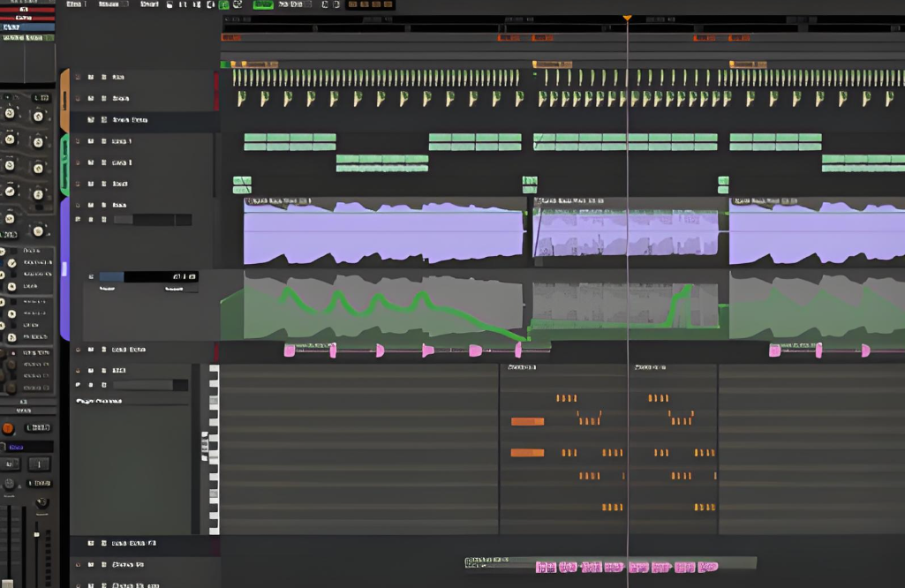This screenshot has height=588, width=905.
Task: Open the dropdown right of the green toolbar button
Action: [294, 4]
